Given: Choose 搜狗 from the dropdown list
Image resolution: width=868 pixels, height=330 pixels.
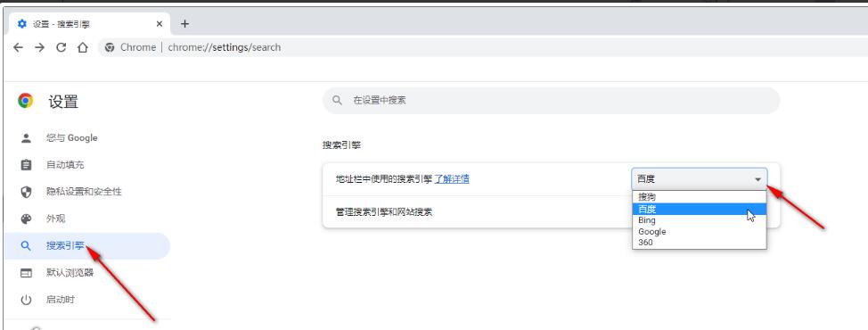Looking at the screenshot, I should 700,196.
